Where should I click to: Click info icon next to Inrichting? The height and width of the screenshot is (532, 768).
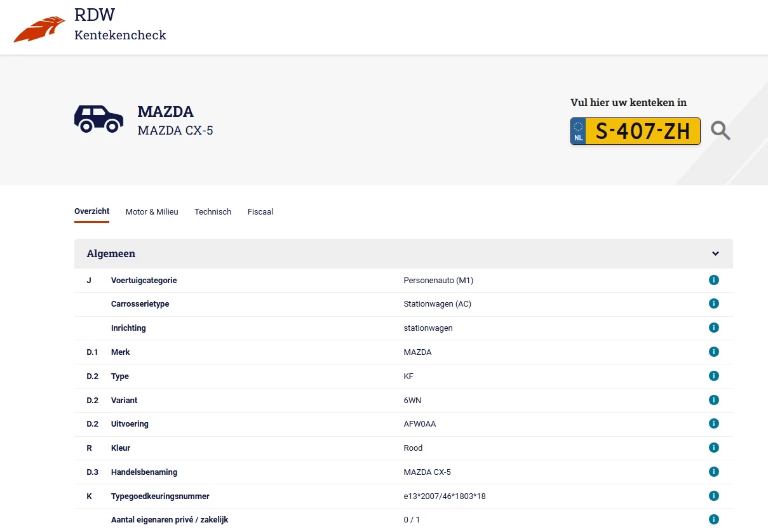click(x=713, y=328)
